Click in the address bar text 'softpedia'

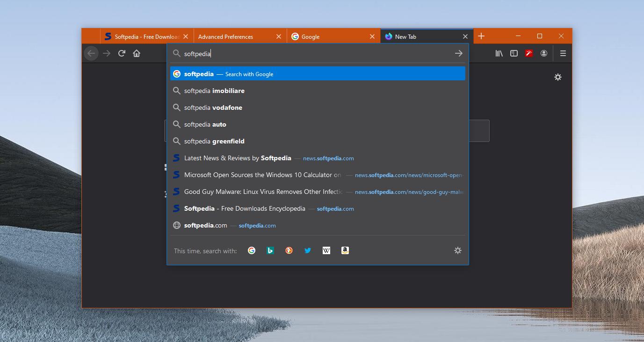197,54
